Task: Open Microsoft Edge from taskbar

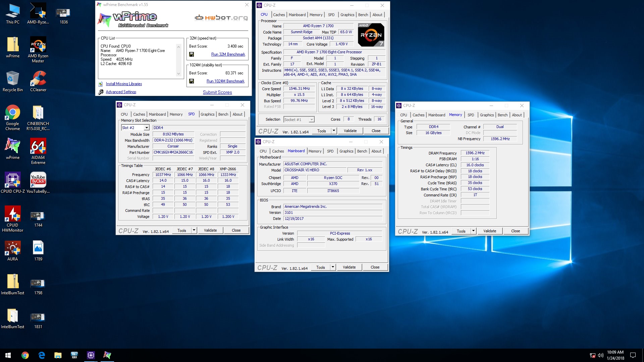Action: [x=42, y=355]
